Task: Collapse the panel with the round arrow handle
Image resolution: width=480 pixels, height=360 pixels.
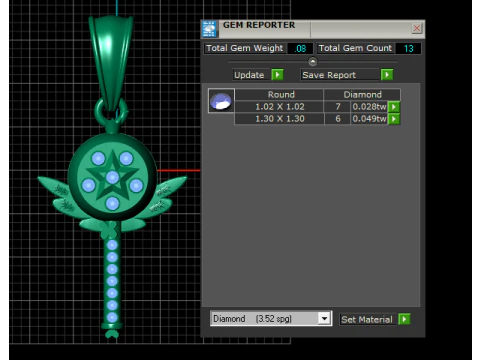Action: coord(312,61)
